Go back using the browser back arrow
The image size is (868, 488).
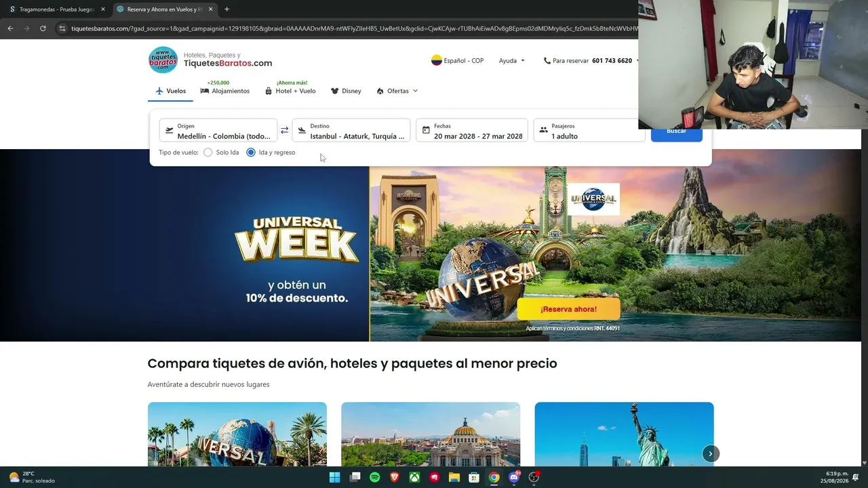10,28
